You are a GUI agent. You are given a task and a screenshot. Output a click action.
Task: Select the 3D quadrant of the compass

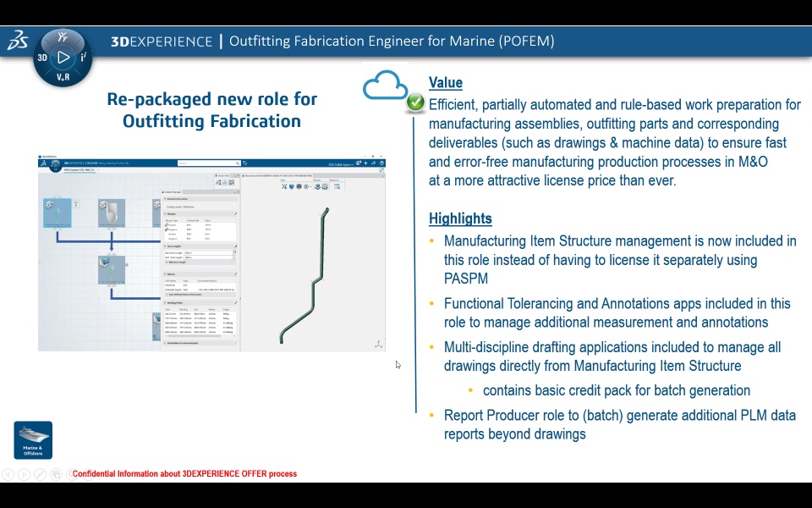point(42,58)
